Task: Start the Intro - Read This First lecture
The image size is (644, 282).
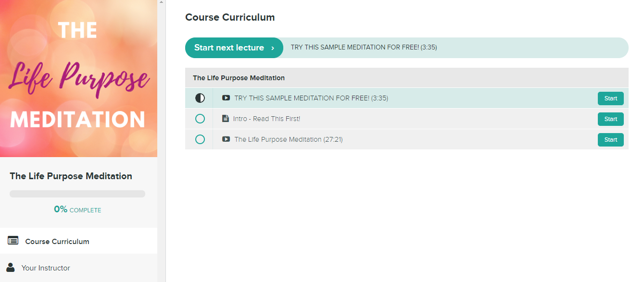Action: (x=611, y=119)
